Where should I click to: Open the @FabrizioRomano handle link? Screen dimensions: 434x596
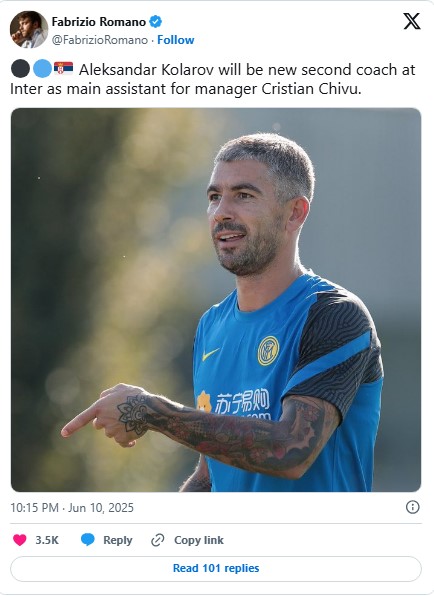click(100, 40)
